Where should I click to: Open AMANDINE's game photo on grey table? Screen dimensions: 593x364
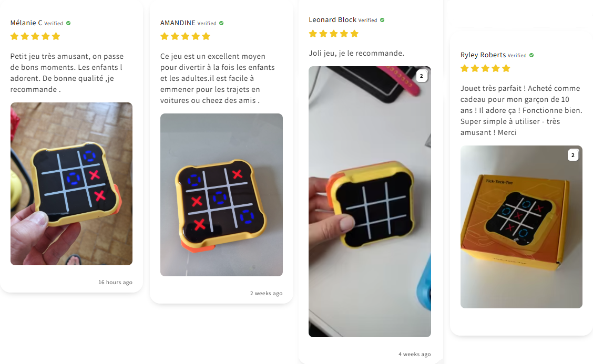coord(222,195)
